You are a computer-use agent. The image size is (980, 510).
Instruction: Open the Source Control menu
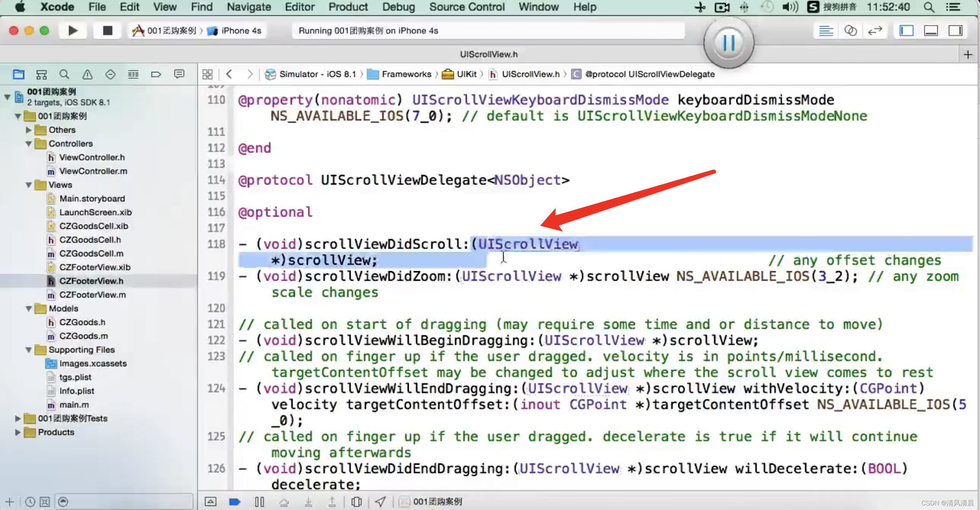(467, 7)
